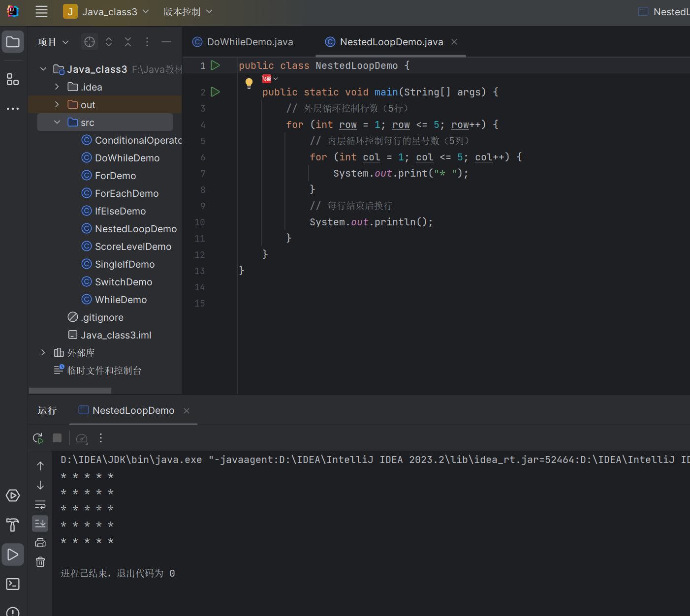The image size is (690, 616).
Task: Click the lightbulb quick-fix icon
Action: click(x=249, y=83)
